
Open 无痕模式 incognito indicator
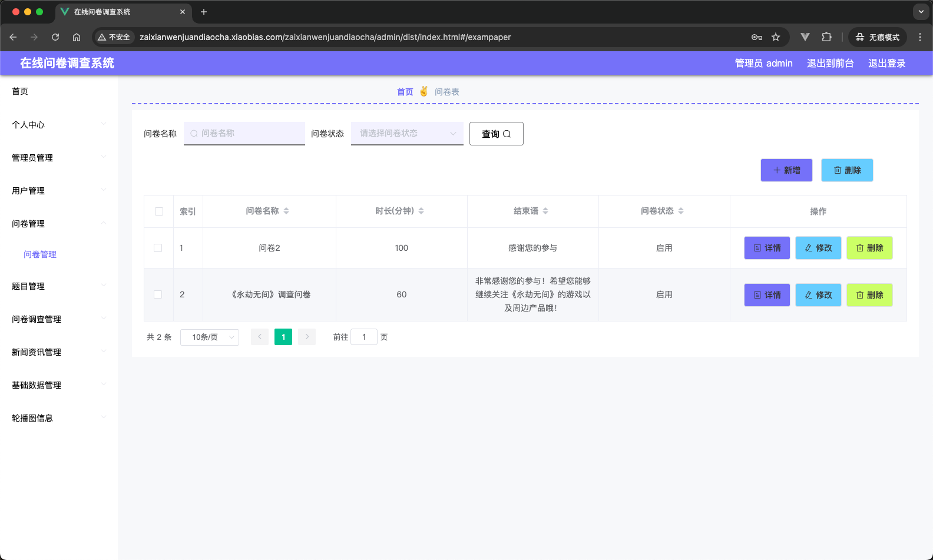pos(878,37)
